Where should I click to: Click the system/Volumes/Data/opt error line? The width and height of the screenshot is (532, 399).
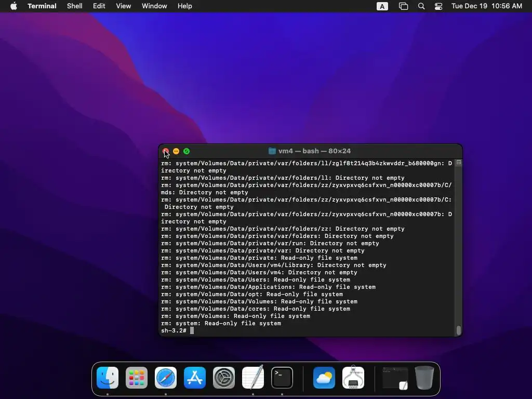pyautogui.click(x=252, y=294)
